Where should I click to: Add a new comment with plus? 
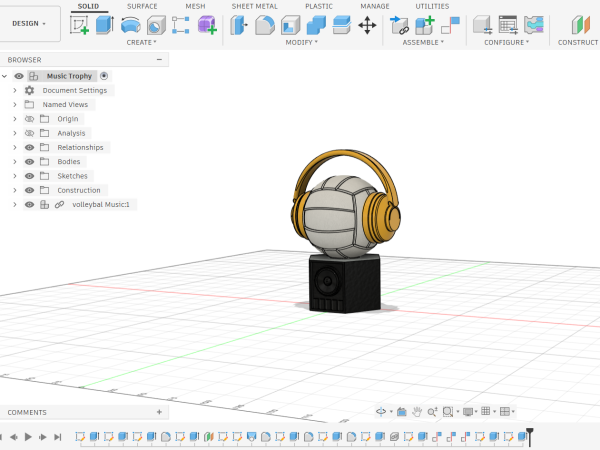click(x=159, y=412)
